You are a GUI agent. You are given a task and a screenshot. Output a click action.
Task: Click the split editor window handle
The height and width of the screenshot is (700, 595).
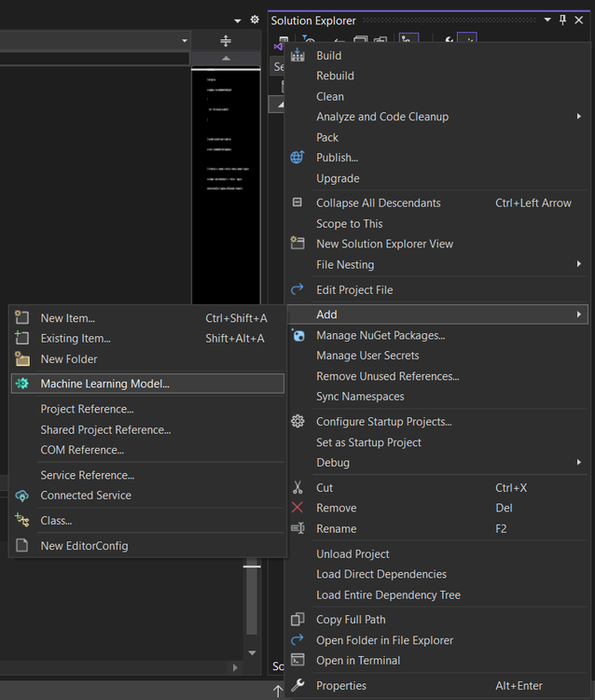coord(225,41)
